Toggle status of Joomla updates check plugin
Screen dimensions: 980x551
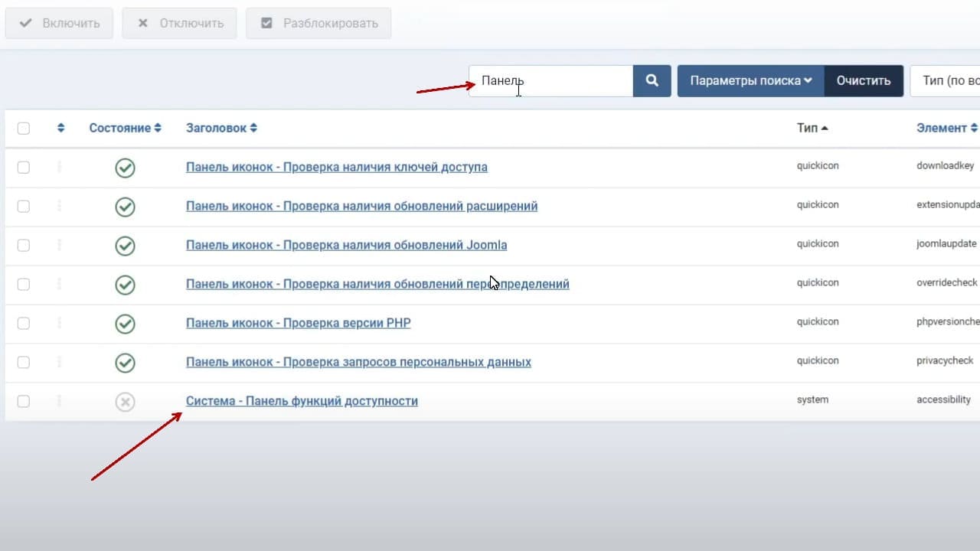click(125, 246)
